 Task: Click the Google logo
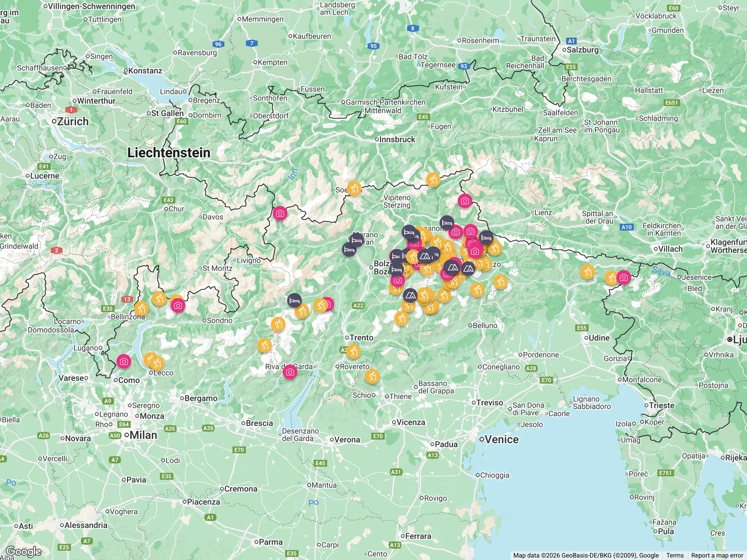pos(24,552)
